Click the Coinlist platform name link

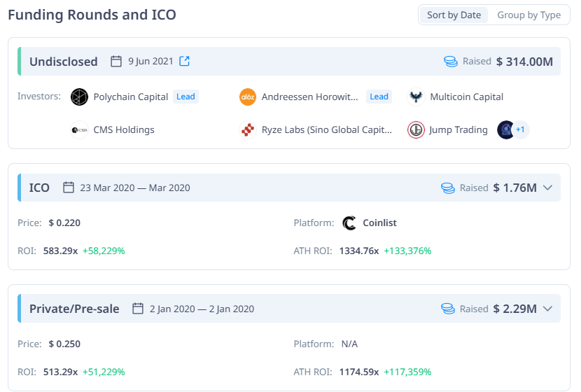click(x=379, y=223)
